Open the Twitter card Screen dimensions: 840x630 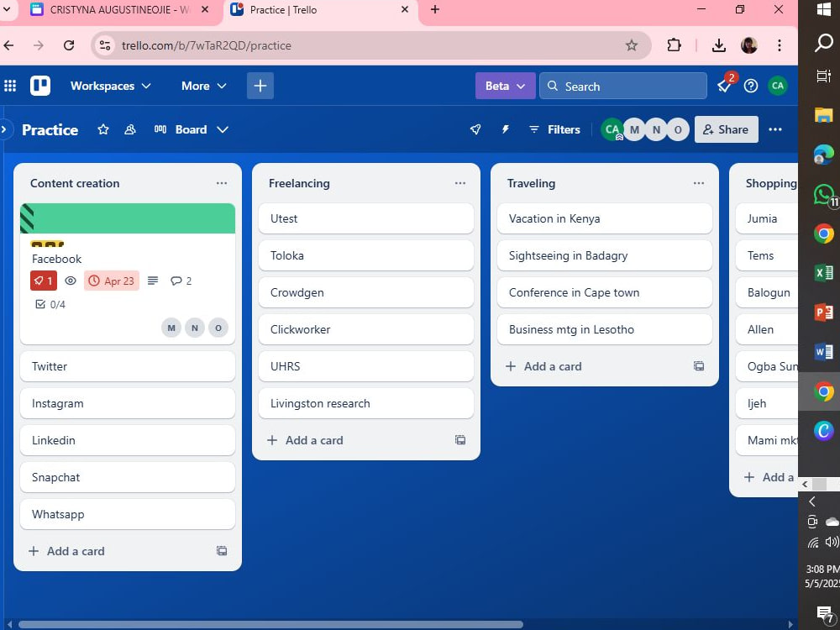point(128,366)
